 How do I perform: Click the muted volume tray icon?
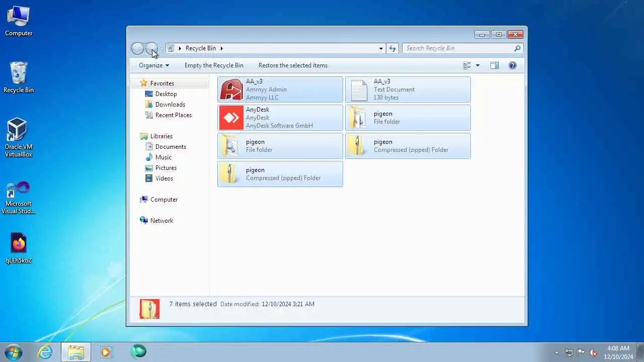[x=593, y=352]
